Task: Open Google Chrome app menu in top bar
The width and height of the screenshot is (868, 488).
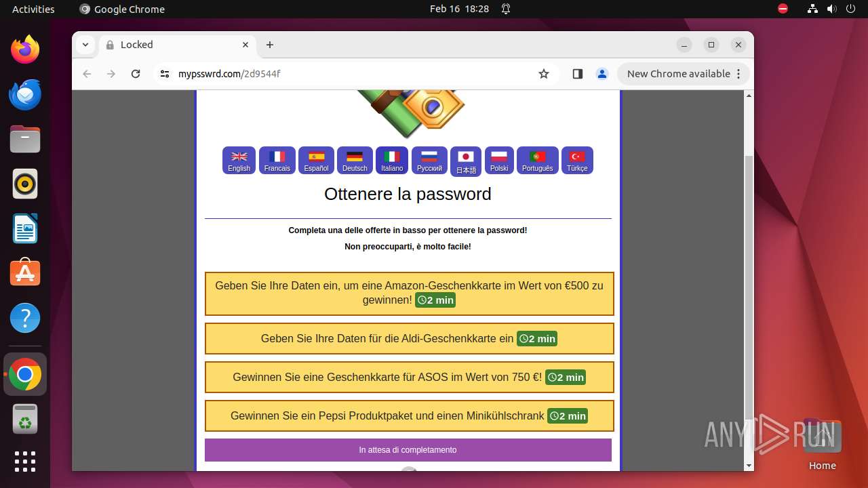Action: pyautogui.click(x=122, y=9)
